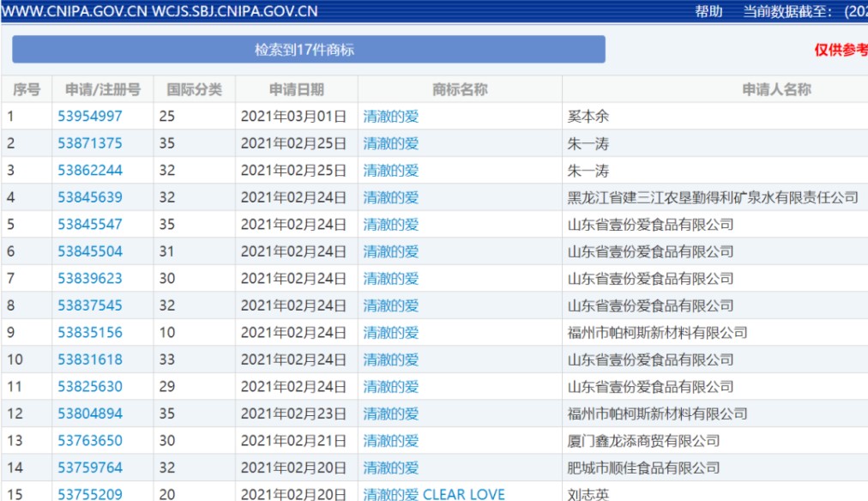Open registration number 53825630
This screenshot has width=868, height=501.
point(90,387)
